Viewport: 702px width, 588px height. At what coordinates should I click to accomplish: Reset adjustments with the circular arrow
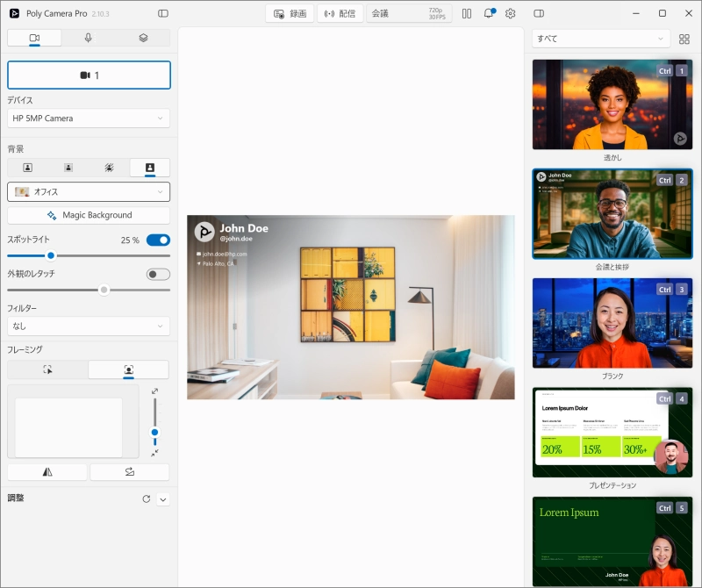pos(146,498)
